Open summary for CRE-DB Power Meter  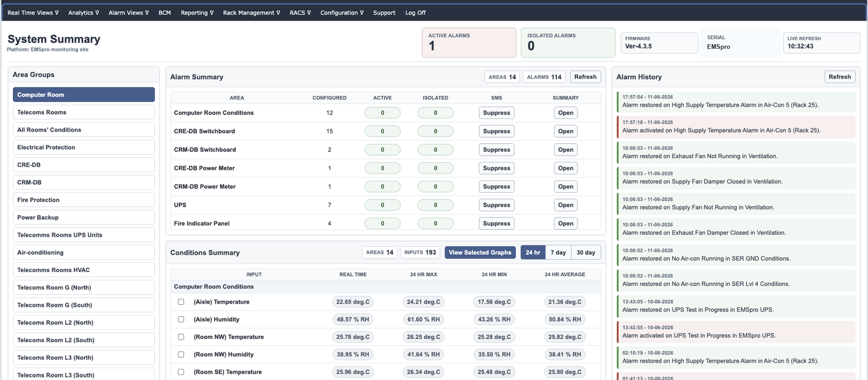pyautogui.click(x=565, y=168)
